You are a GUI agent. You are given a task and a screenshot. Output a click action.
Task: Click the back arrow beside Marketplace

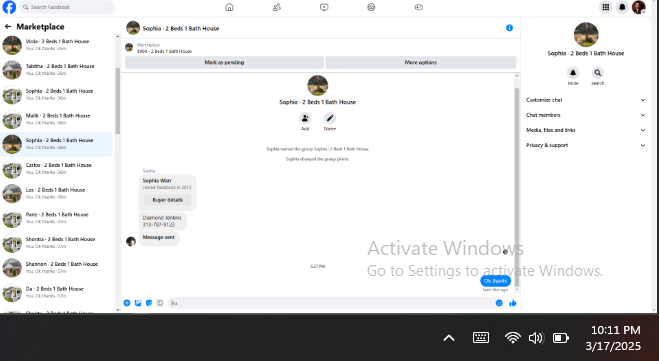8,26
